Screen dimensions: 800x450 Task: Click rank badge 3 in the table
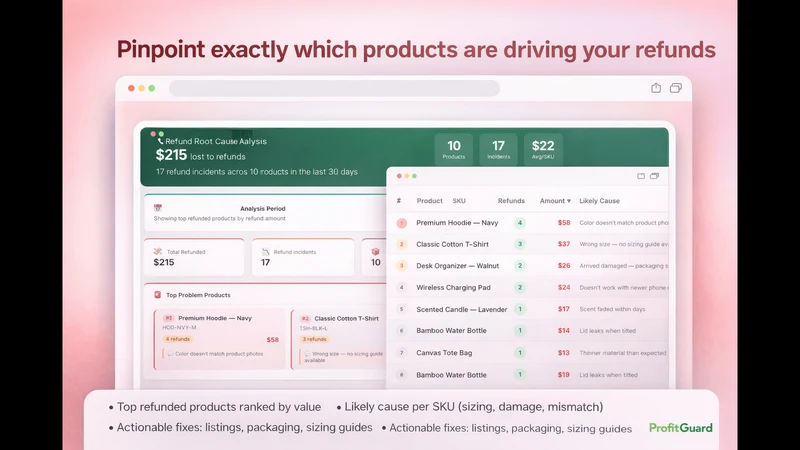(x=402, y=266)
